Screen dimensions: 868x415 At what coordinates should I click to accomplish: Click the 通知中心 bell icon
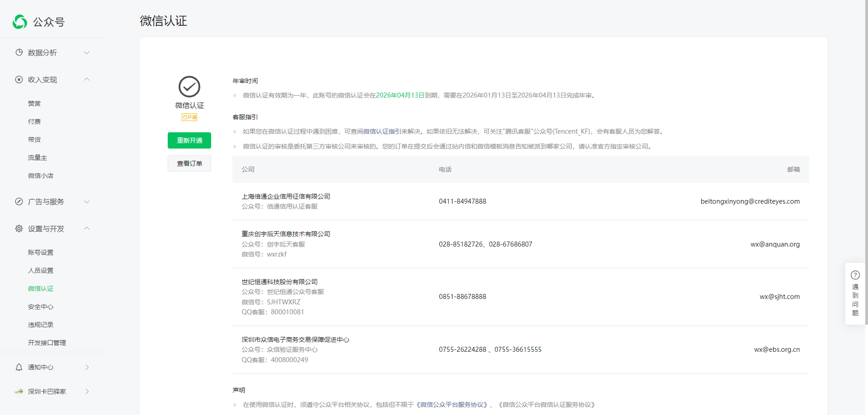point(19,367)
